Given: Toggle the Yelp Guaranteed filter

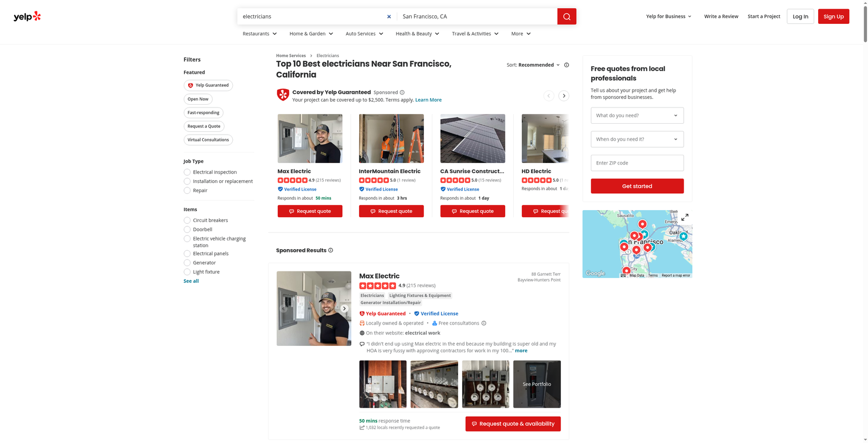Looking at the screenshot, I should (208, 85).
